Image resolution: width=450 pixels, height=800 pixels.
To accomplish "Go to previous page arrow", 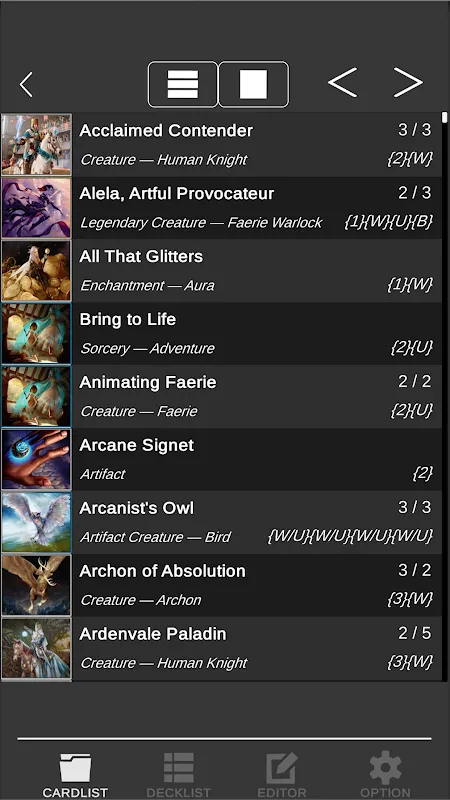I will pos(342,82).
